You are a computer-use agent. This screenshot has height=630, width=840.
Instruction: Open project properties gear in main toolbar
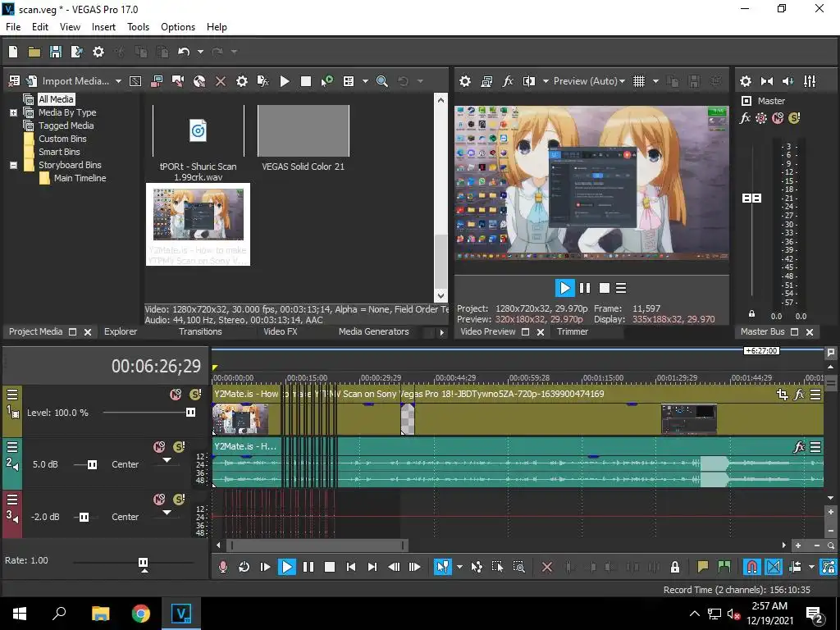98,52
